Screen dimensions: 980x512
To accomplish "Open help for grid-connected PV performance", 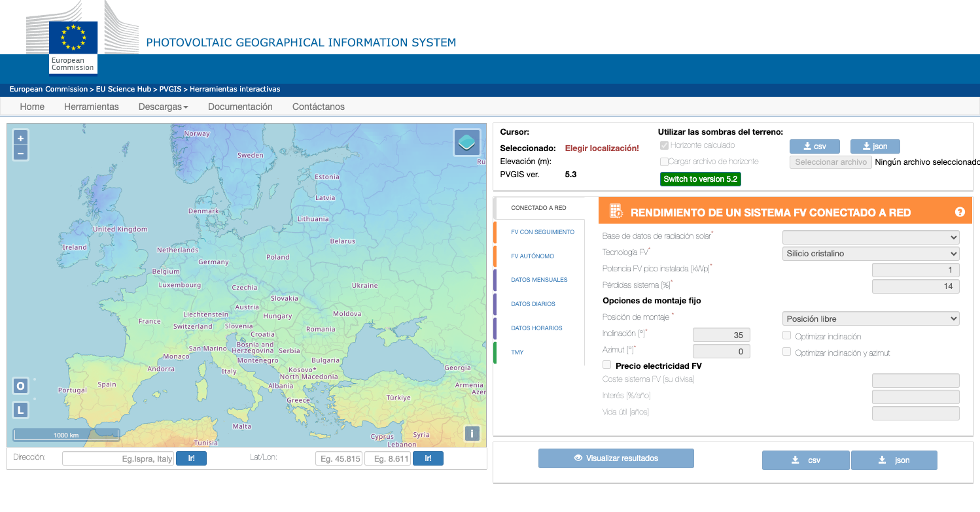I will (960, 211).
